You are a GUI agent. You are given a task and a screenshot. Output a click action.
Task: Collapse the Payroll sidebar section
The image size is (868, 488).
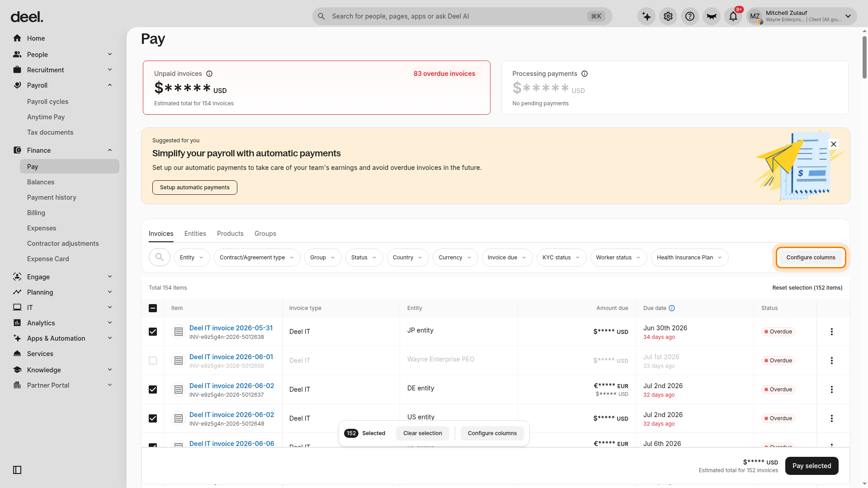pyautogui.click(x=110, y=85)
